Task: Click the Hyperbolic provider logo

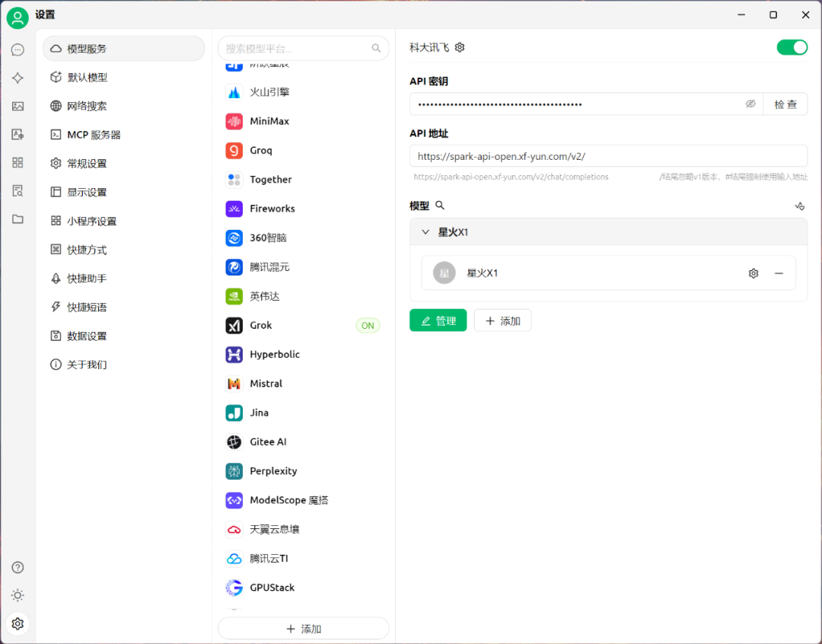Action: pyautogui.click(x=234, y=355)
